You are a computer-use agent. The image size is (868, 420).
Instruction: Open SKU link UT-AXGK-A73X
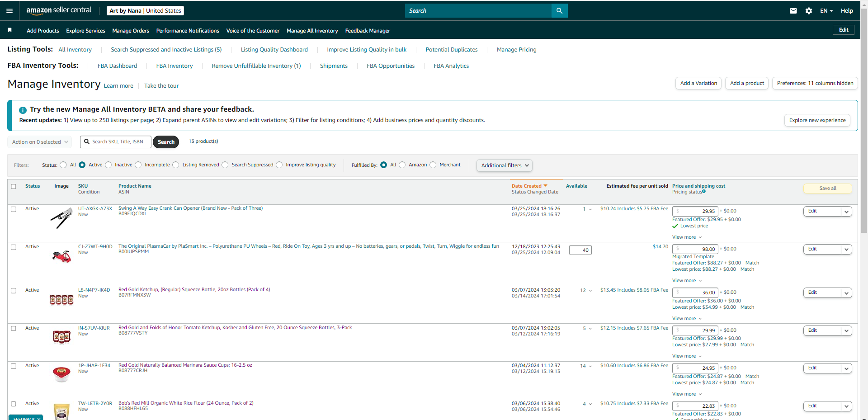click(95, 209)
